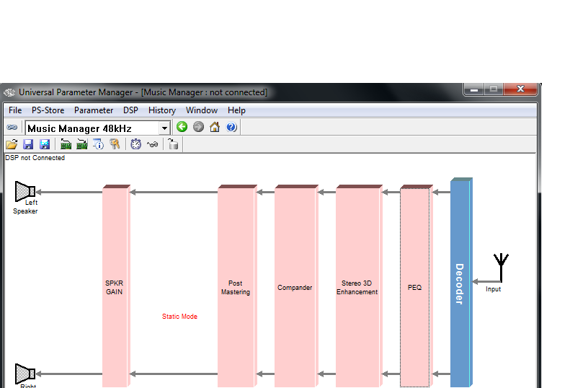Click the DSP not Connected status text

(35, 158)
